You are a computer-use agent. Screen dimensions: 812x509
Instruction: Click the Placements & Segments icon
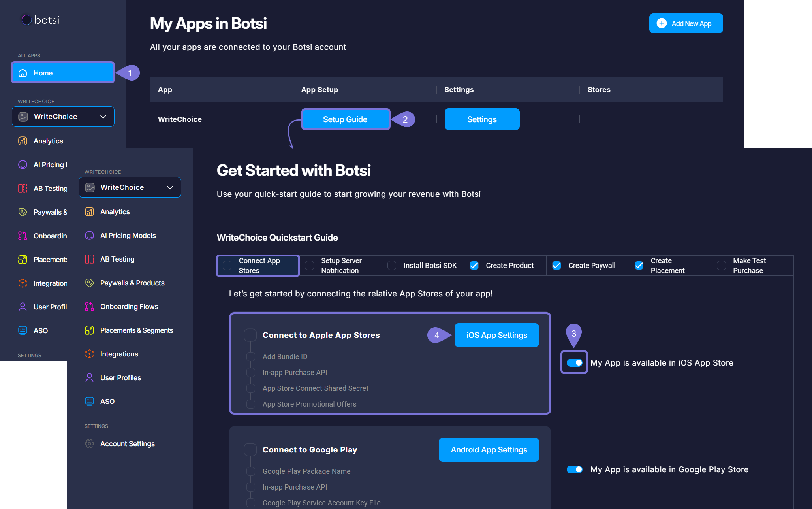tap(90, 330)
